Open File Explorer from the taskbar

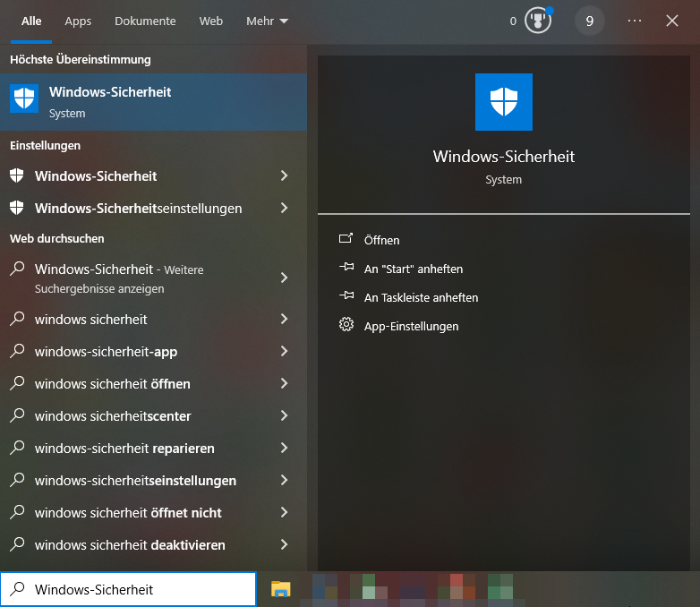[x=281, y=589]
